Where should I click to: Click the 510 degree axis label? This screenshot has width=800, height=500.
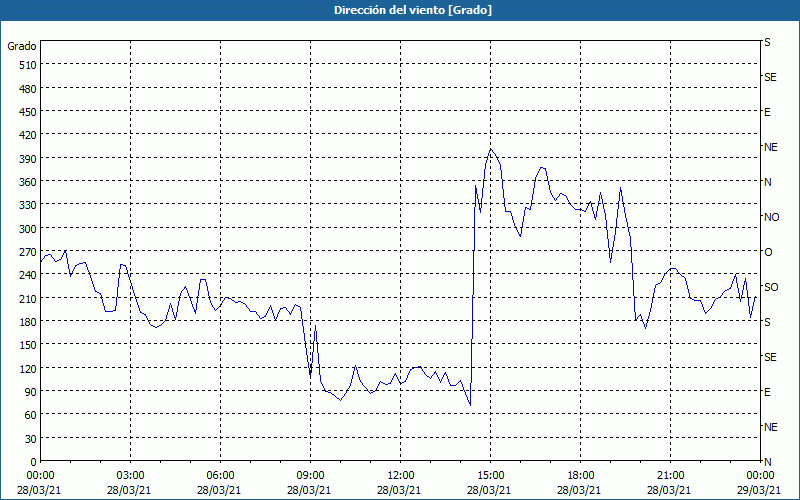(28, 65)
